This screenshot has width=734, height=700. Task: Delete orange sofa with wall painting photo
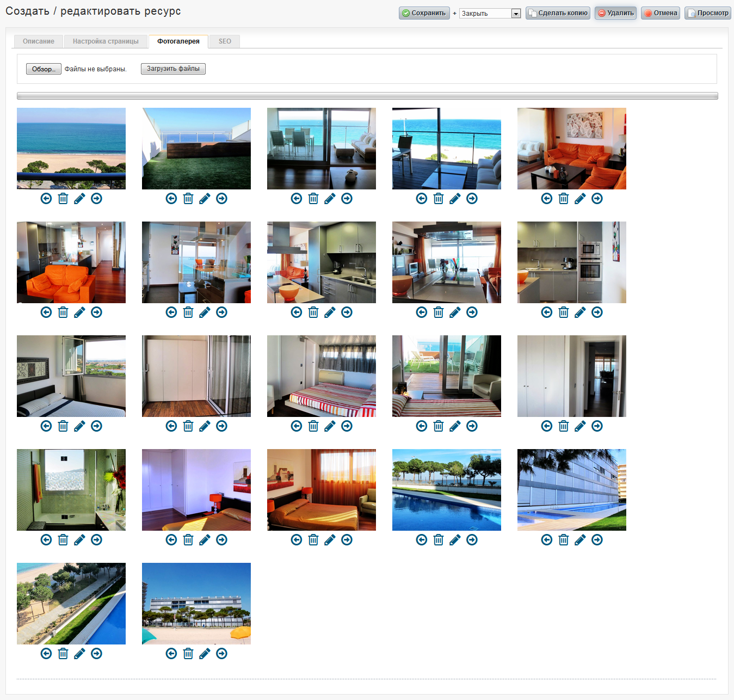[x=564, y=199]
